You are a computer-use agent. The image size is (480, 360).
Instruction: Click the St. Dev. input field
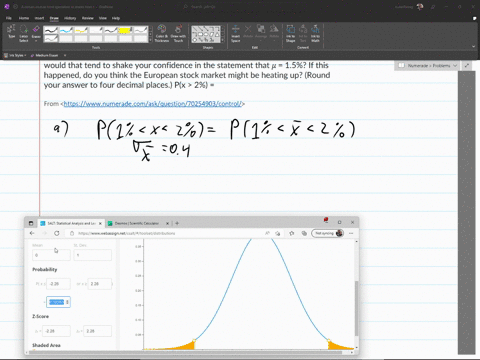point(92,255)
